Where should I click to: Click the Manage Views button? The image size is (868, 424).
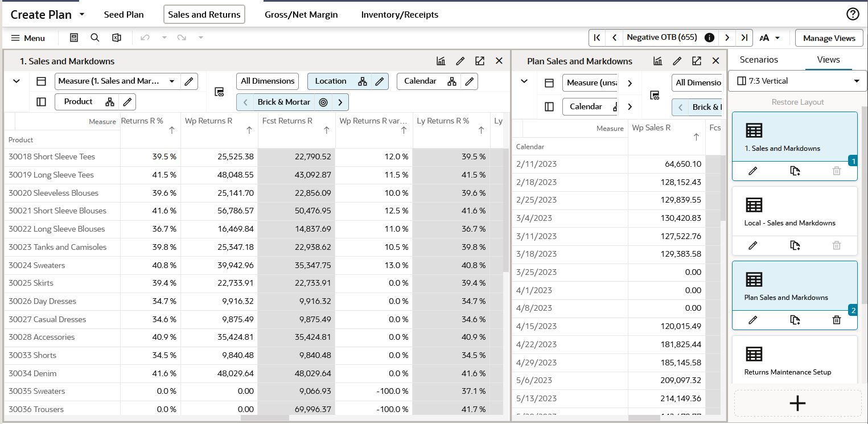pyautogui.click(x=829, y=38)
